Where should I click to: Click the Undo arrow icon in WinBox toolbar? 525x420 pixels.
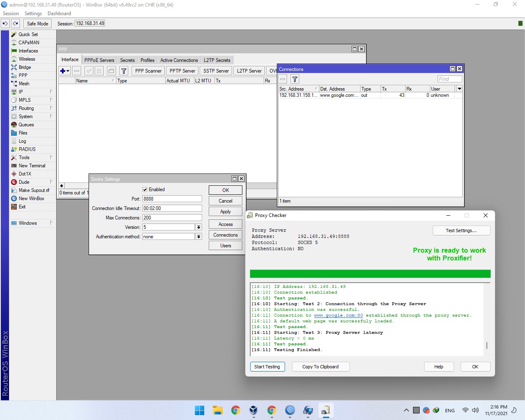pyautogui.click(x=5, y=23)
